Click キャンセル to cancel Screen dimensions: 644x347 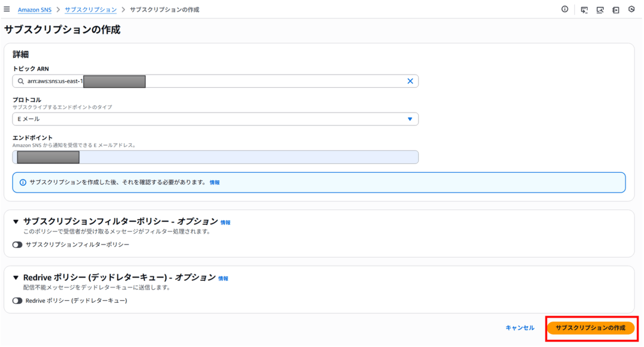[520, 328]
